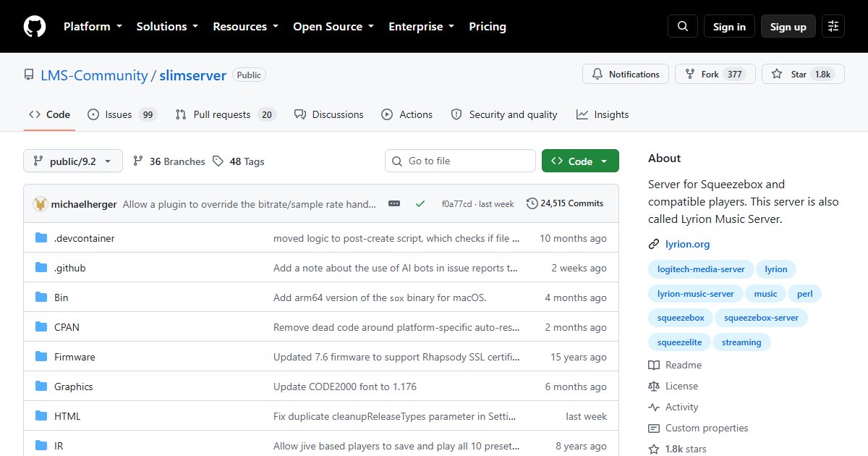The width and height of the screenshot is (868, 456).
Task: Switch to the Issues tab
Action: point(122,114)
